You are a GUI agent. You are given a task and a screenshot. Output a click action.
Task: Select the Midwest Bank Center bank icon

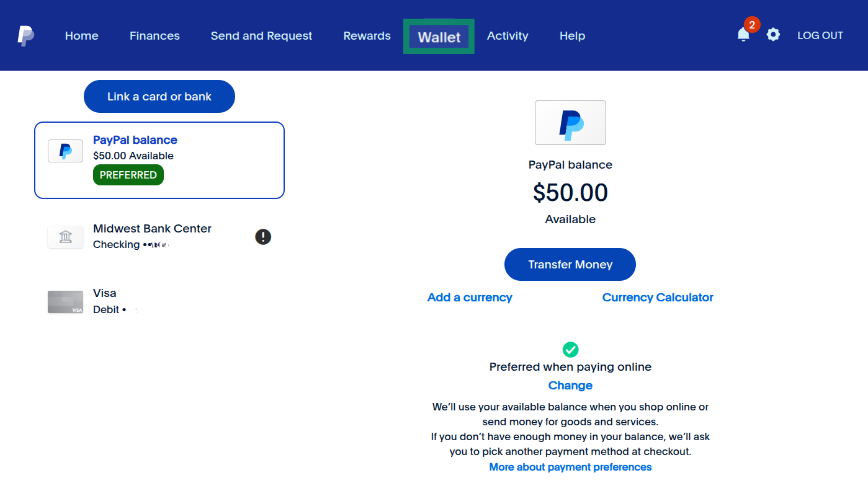(x=65, y=236)
